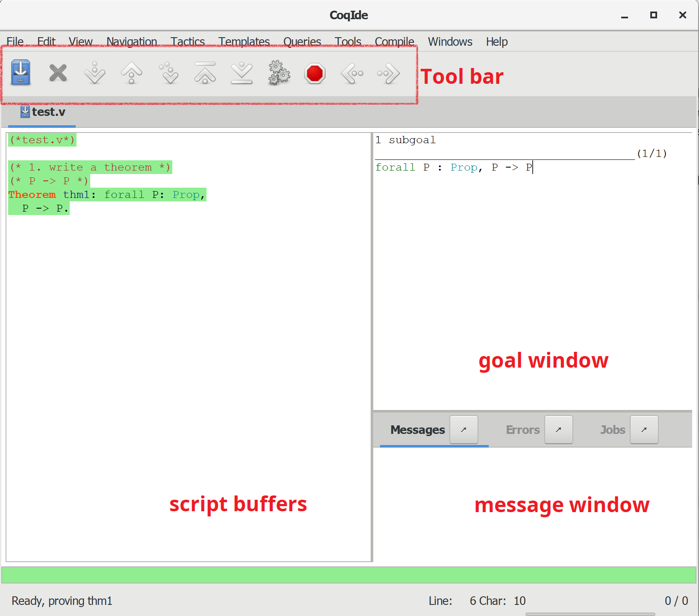Image resolution: width=699 pixels, height=616 pixels.
Task: Save the current buffer with toolbar icon
Action: tap(21, 73)
